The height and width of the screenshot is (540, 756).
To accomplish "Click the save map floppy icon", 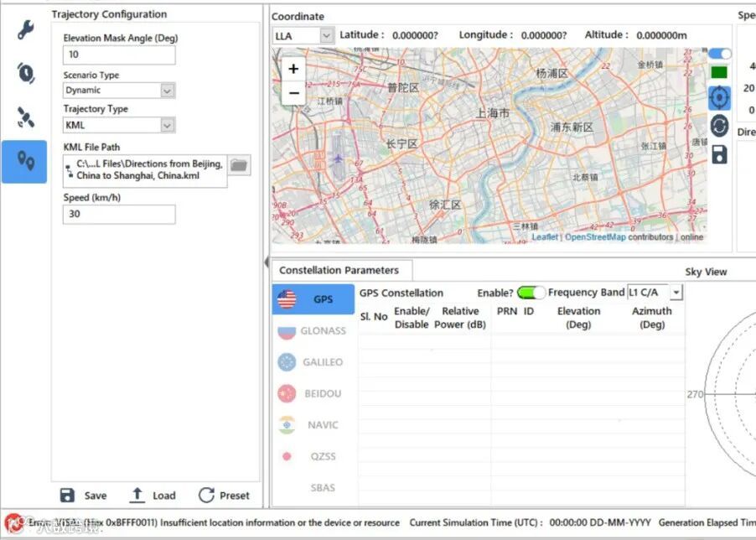I will (719, 155).
